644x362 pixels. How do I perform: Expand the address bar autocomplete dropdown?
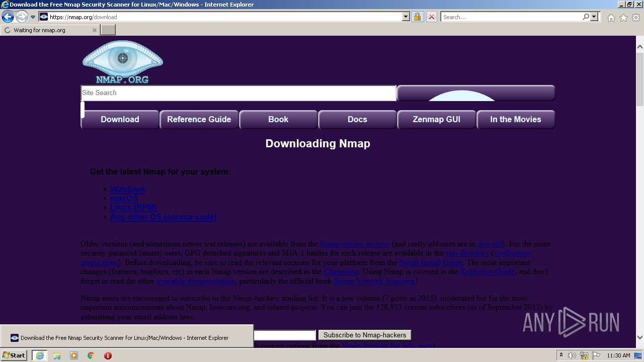pos(406,17)
